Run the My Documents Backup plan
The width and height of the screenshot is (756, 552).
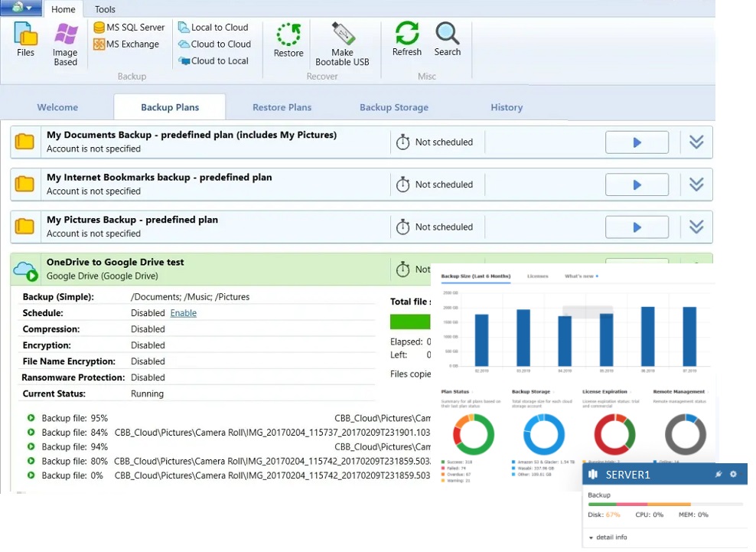point(637,142)
